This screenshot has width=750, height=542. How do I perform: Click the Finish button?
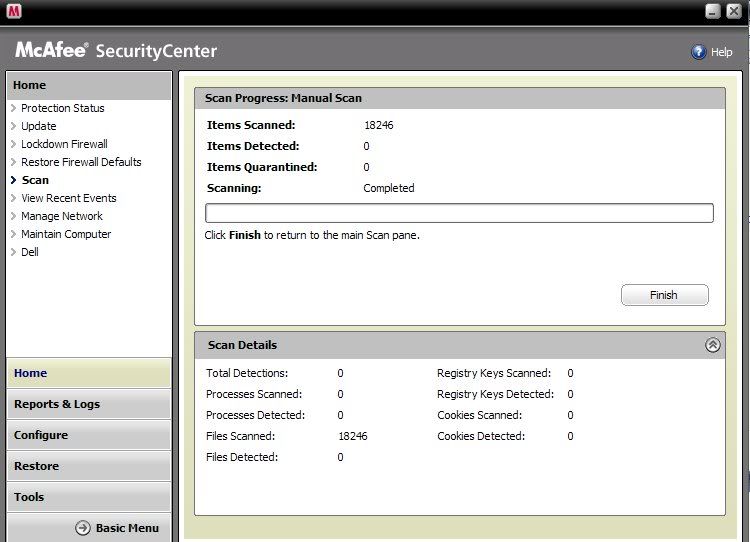pos(664,295)
